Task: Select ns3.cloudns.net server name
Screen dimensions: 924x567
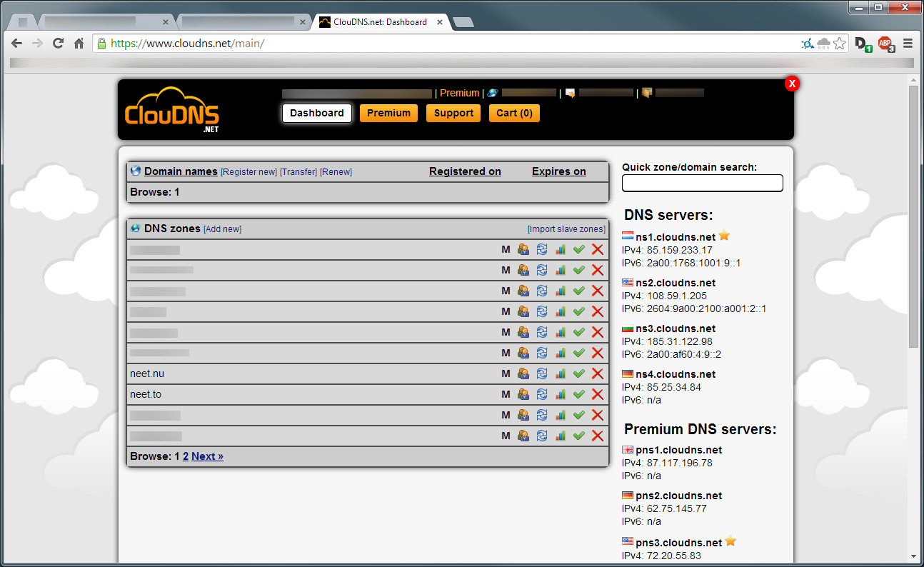Action: pos(676,328)
